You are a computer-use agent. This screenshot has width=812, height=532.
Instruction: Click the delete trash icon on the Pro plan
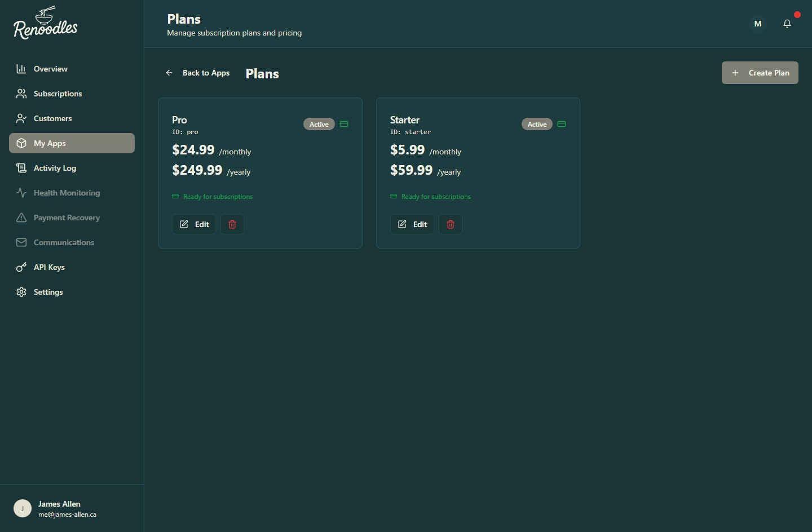(x=232, y=224)
